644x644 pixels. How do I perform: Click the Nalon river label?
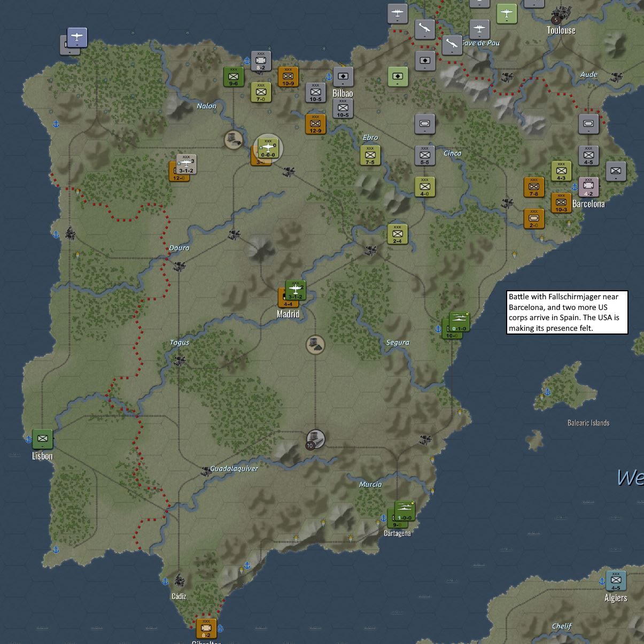click(x=206, y=106)
